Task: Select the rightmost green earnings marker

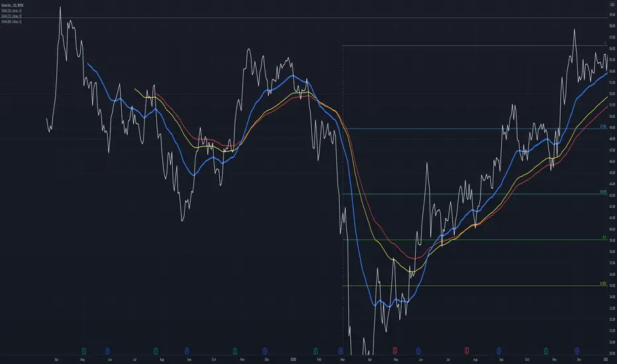Action: click(x=546, y=351)
